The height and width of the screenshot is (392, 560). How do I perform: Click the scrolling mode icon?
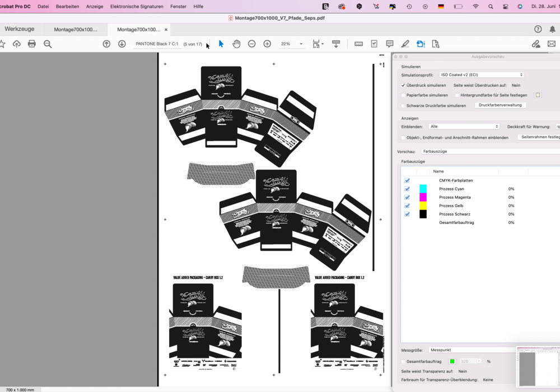point(336,44)
